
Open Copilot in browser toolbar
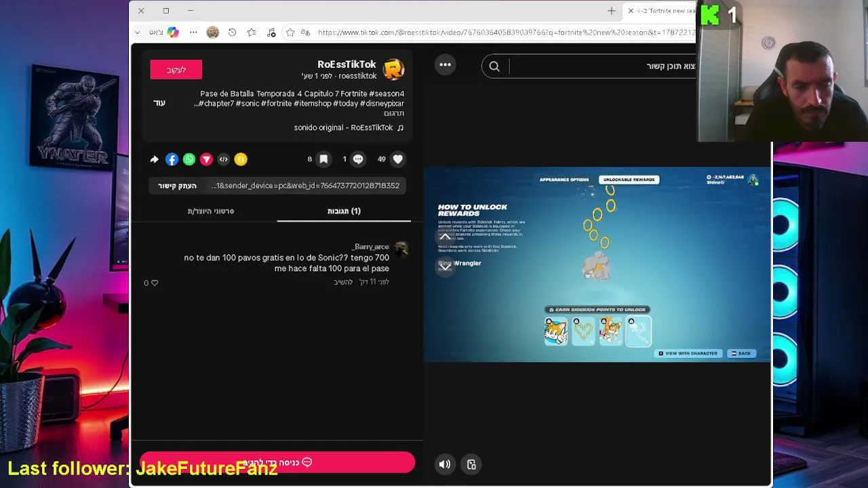[173, 33]
